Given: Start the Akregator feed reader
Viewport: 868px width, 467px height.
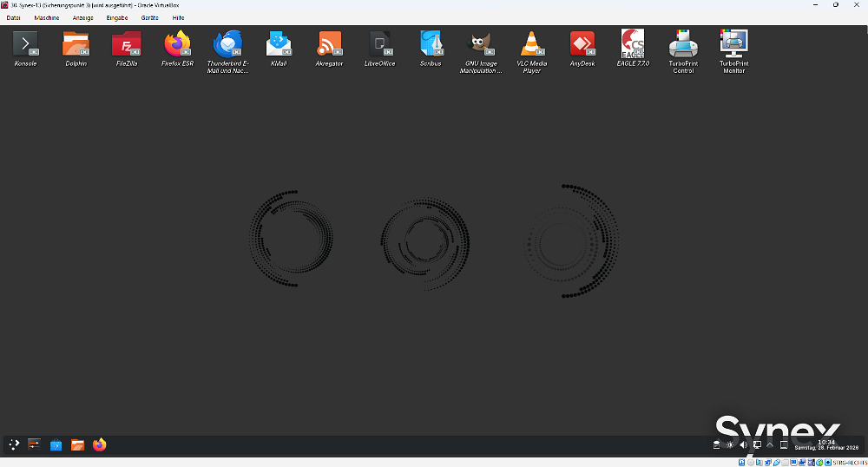Looking at the screenshot, I should pyautogui.click(x=330, y=44).
